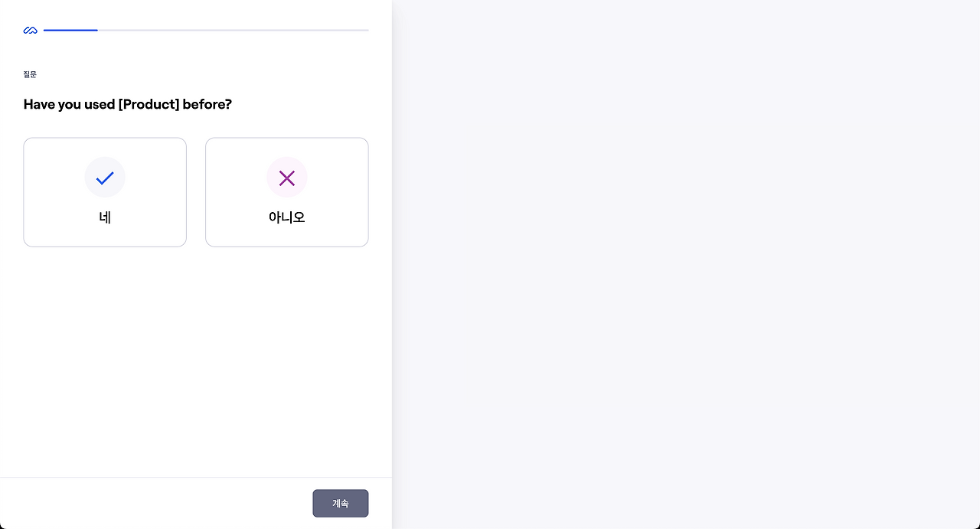Click the purple X icon
Screen dimensions: 980x529
pyautogui.click(x=287, y=178)
